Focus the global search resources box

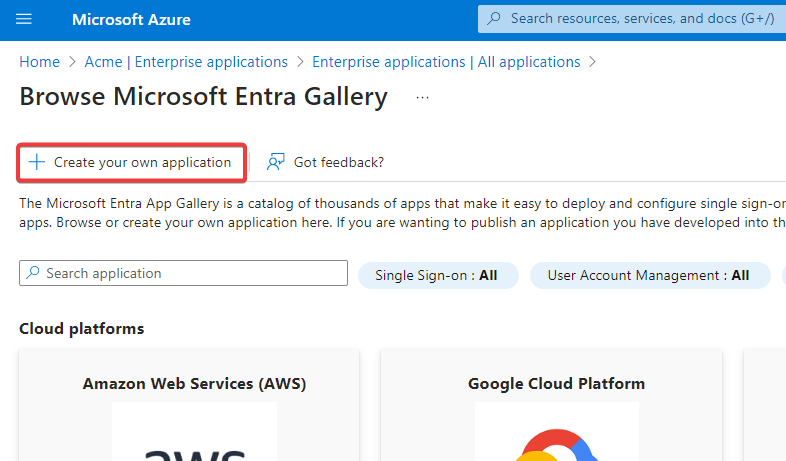pyautogui.click(x=640, y=19)
